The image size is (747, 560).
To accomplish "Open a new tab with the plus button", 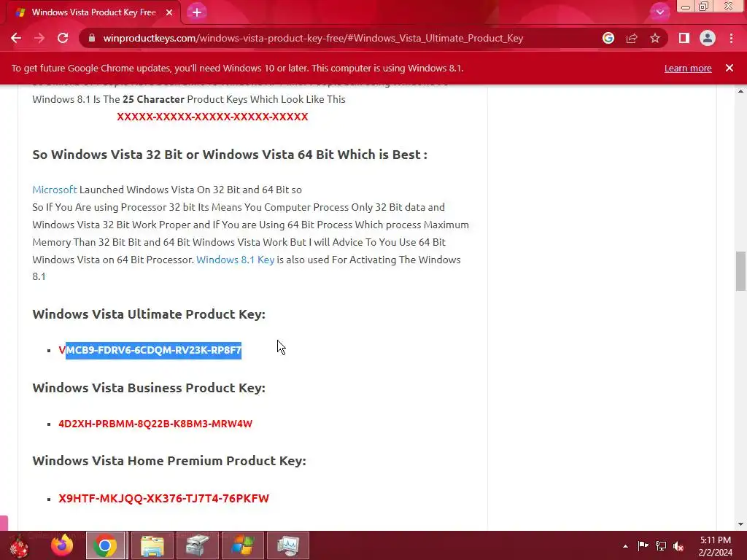I will (x=197, y=12).
